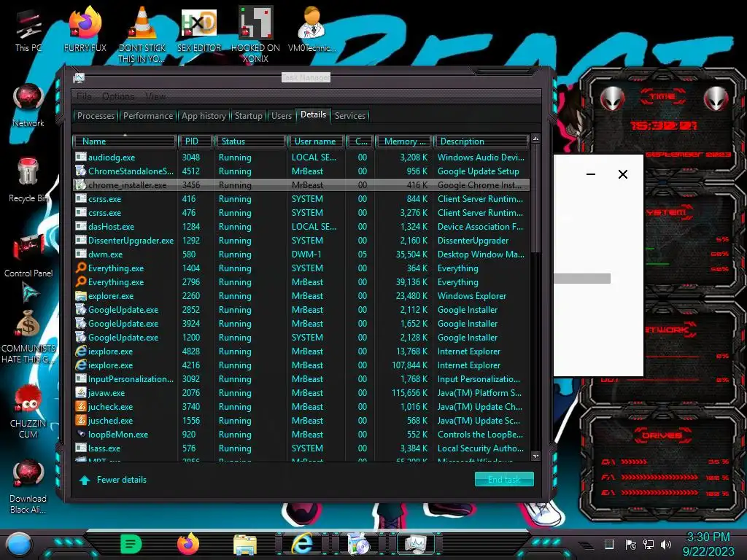Open the Recycle Bin desktop icon
This screenshot has width=747, height=560.
(x=28, y=180)
